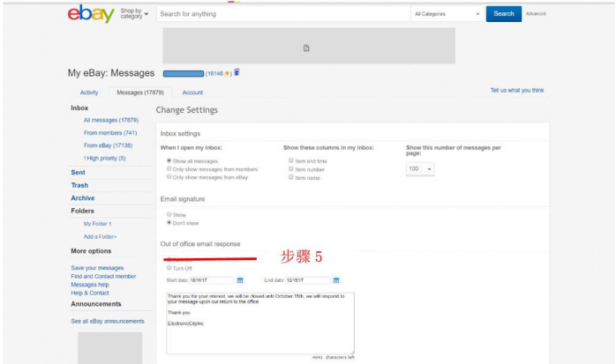This screenshot has height=364, width=616.
Task: Open the Help & Contact link
Action: pyautogui.click(x=90, y=293)
